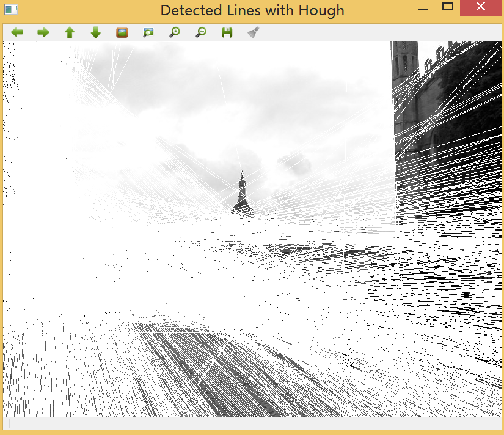The image size is (504, 435).
Task: Open properties window with brush icon
Action: 254,32
